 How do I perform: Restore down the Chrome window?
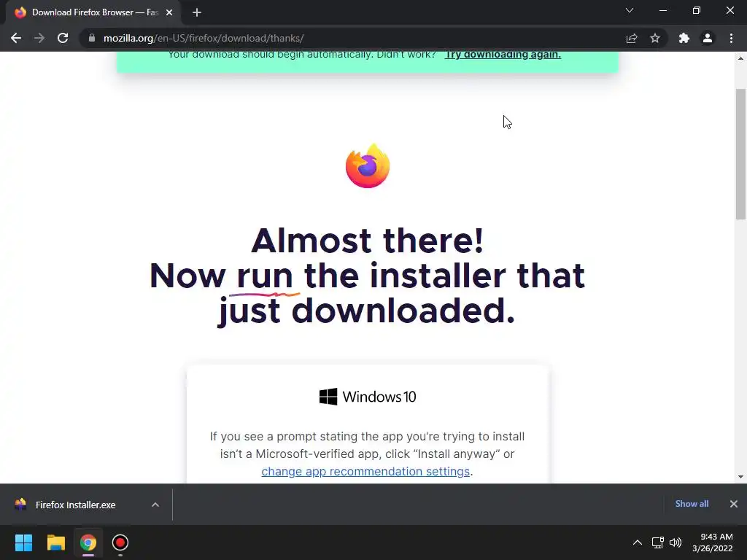[697, 10]
